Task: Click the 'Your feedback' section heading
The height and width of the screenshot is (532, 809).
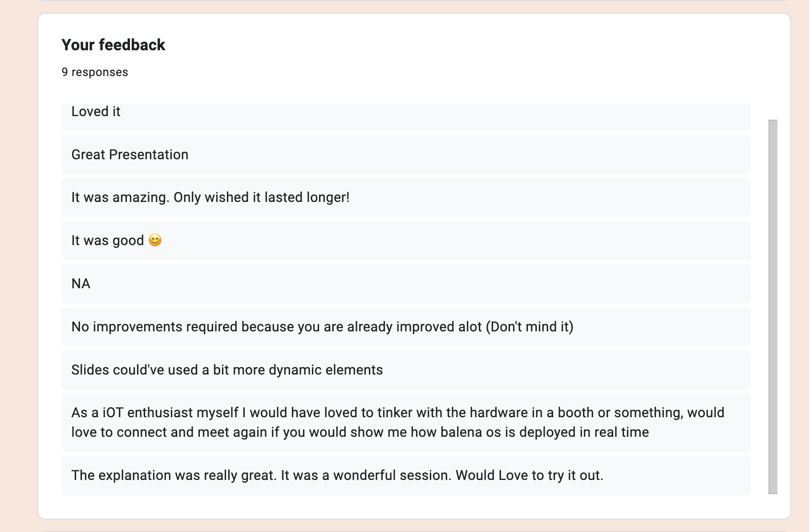Action: [x=113, y=44]
